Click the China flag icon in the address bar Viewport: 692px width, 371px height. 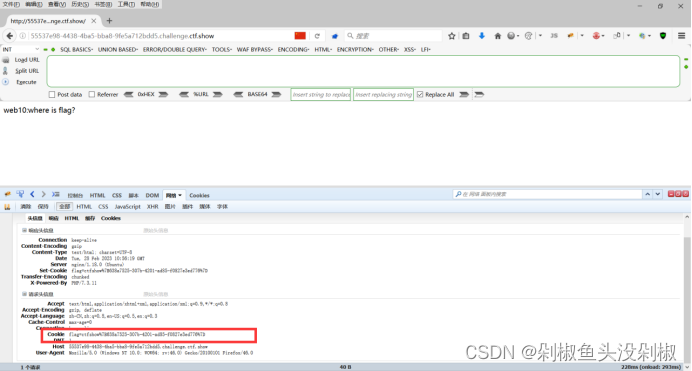pos(300,36)
